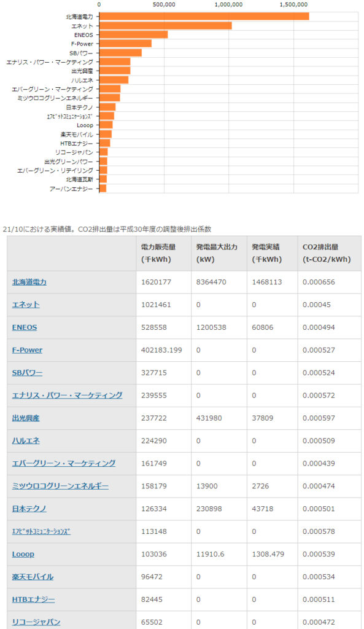Follow the HTBエナジー link
The width and height of the screenshot is (364, 629).
click(34, 600)
